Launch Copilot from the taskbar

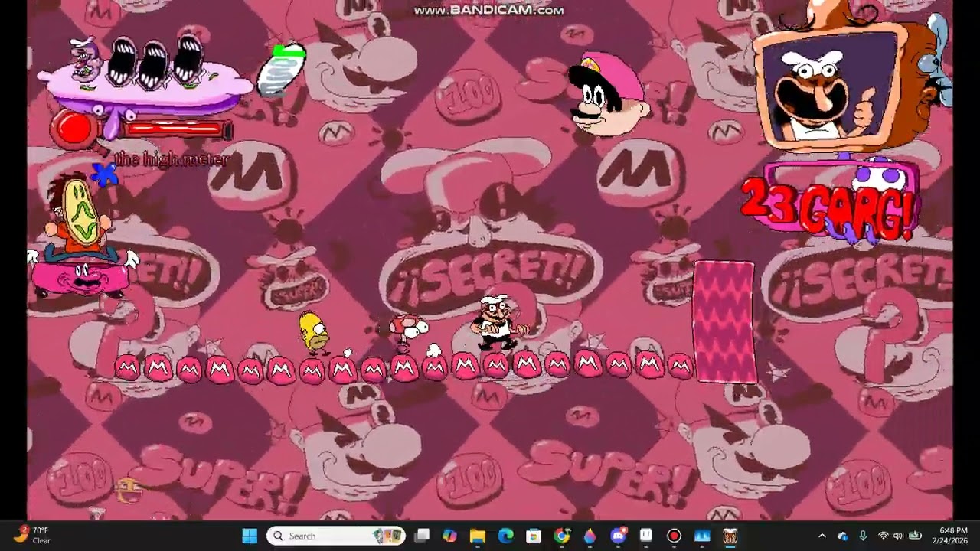pos(449,536)
